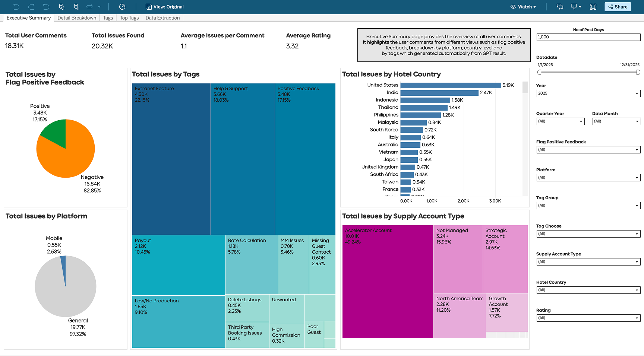Switch to the Detail Breakdown tab
This screenshot has width=644, height=356.
pyautogui.click(x=76, y=18)
